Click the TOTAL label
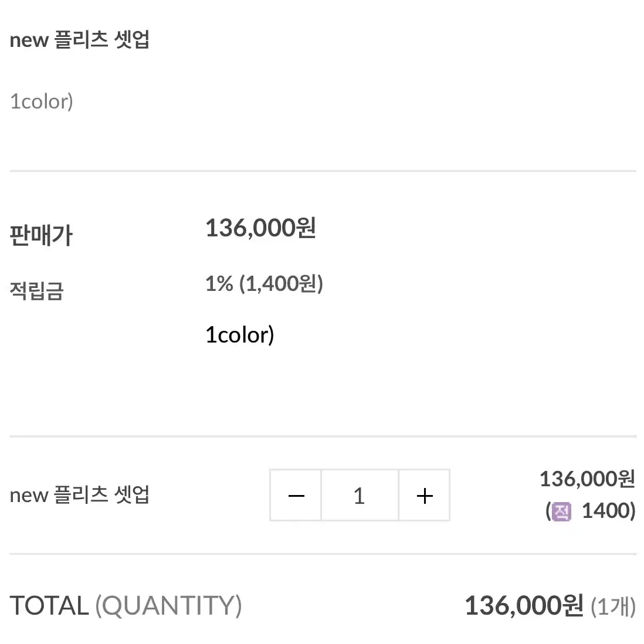The width and height of the screenshot is (644, 644). point(49,605)
